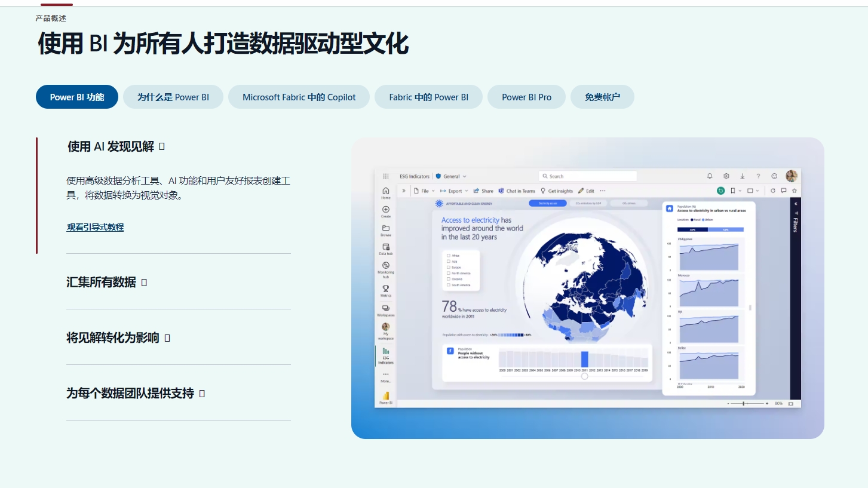The image size is (868, 488).
Task: Click zoom slider in report status bar
Action: coord(747,404)
